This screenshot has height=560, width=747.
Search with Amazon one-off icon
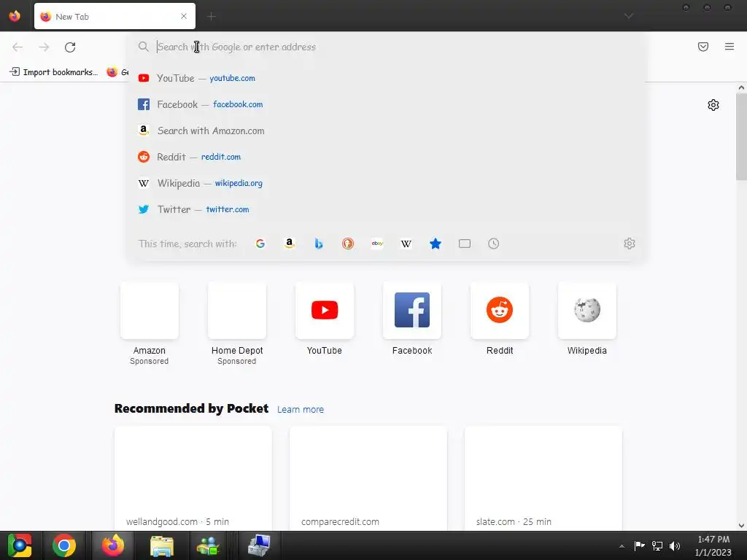click(289, 244)
